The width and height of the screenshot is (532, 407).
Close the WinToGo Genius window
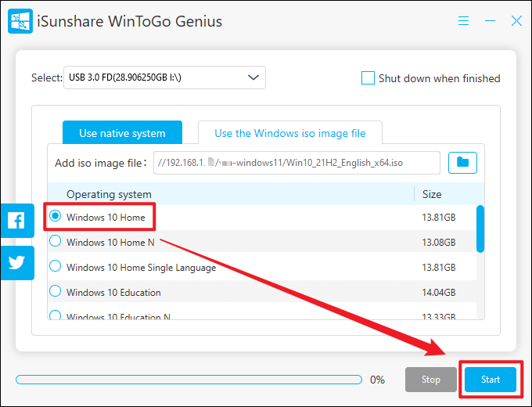click(516, 21)
